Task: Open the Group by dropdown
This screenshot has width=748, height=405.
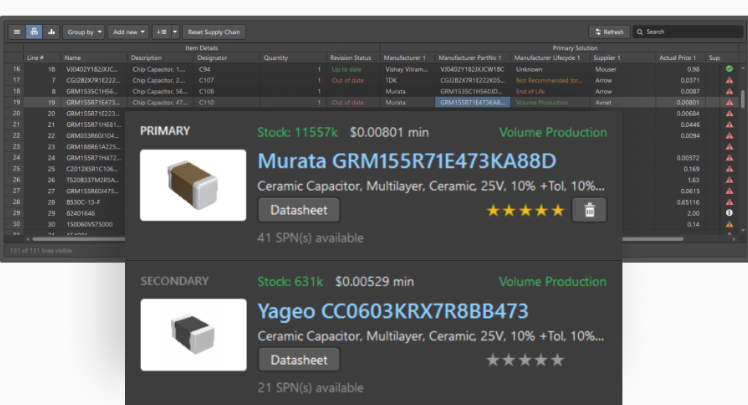Action: (x=84, y=32)
